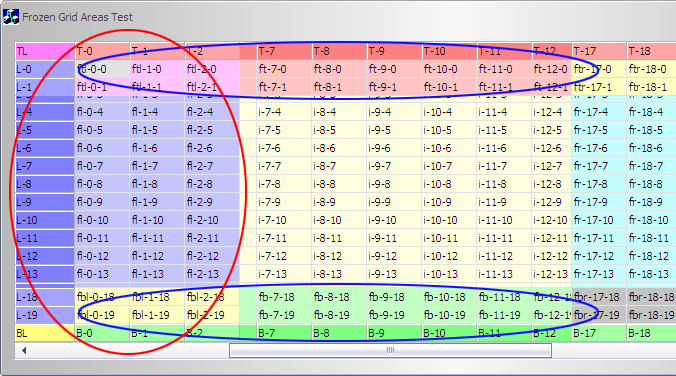Click the left scroll arrow of horizontal scrollbar
Image resolution: width=676 pixels, height=376 pixels.
24,351
